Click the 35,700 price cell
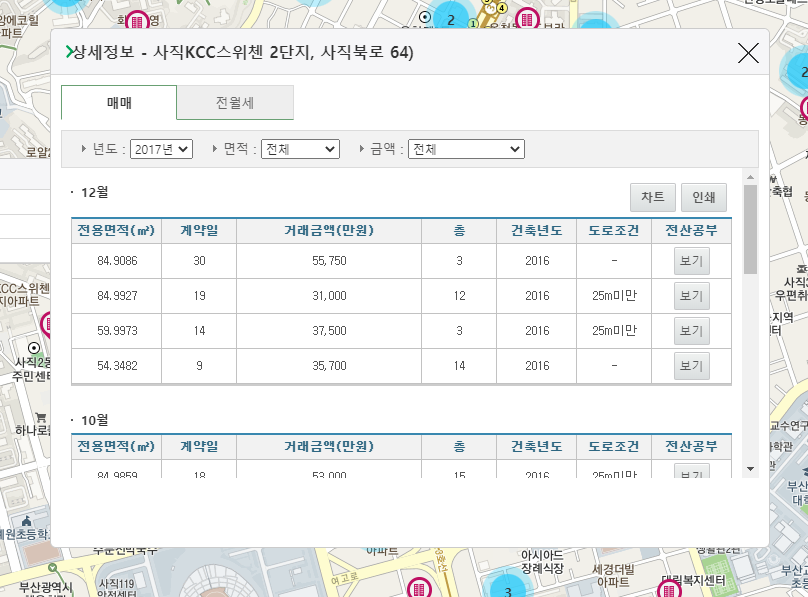Viewport: 808px width, 597px height. 329,366
